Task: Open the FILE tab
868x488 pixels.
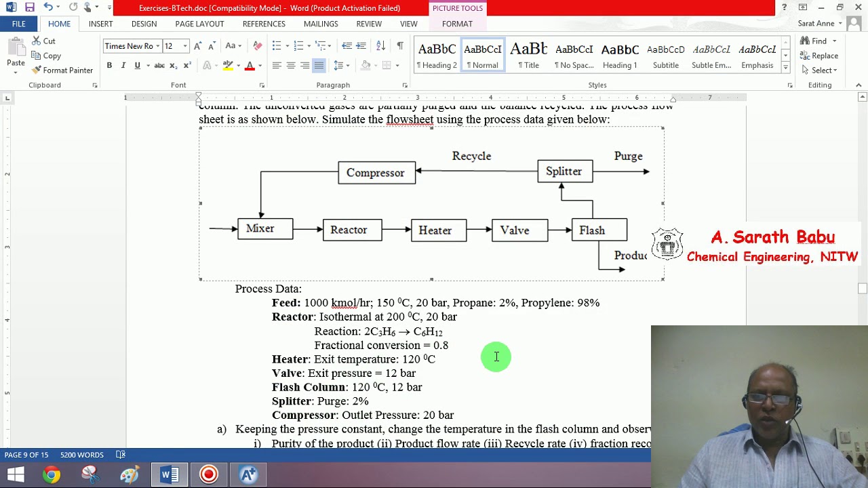Action: point(19,24)
